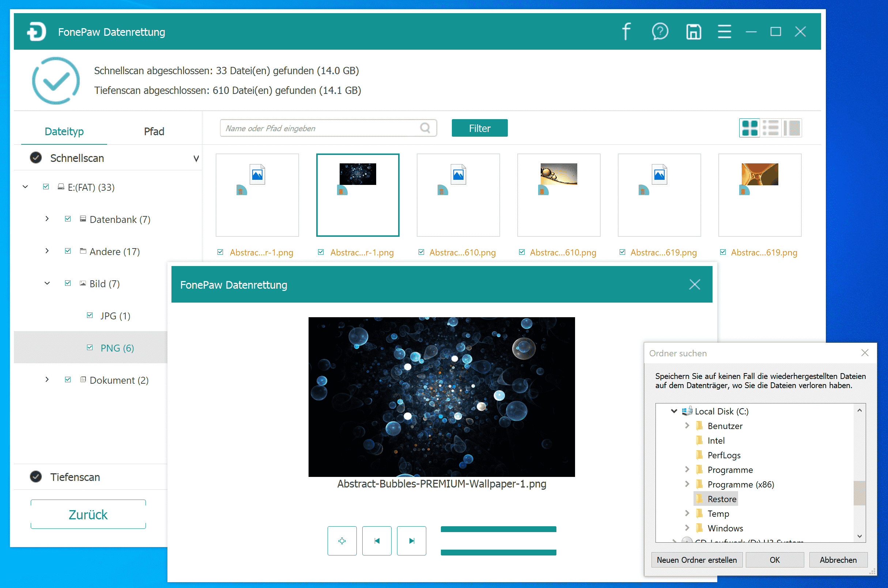
Task: Expand the Programme folder node
Action: click(687, 470)
